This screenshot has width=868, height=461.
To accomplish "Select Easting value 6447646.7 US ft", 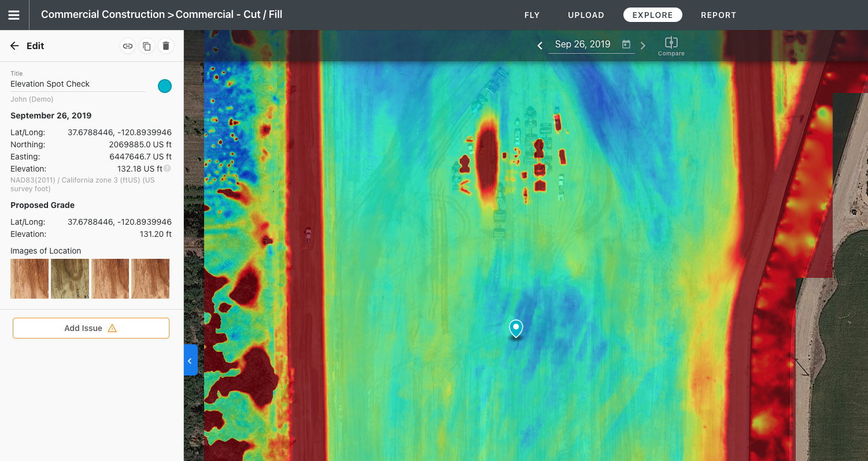I will click(x=141, y=157).
